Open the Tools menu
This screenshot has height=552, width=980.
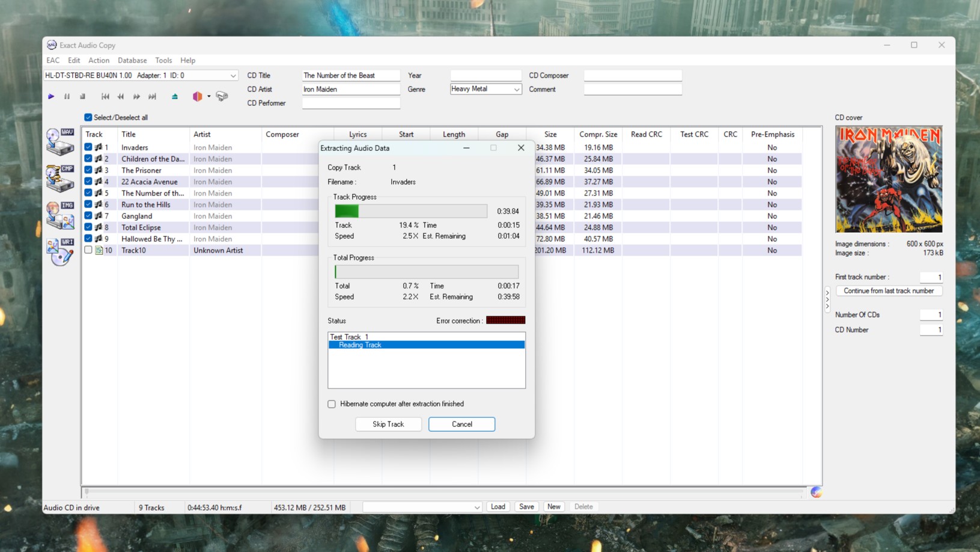[163, 60]
